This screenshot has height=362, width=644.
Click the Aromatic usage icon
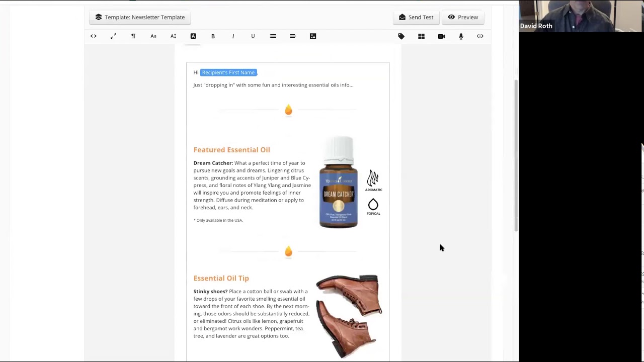click(373, 181)
